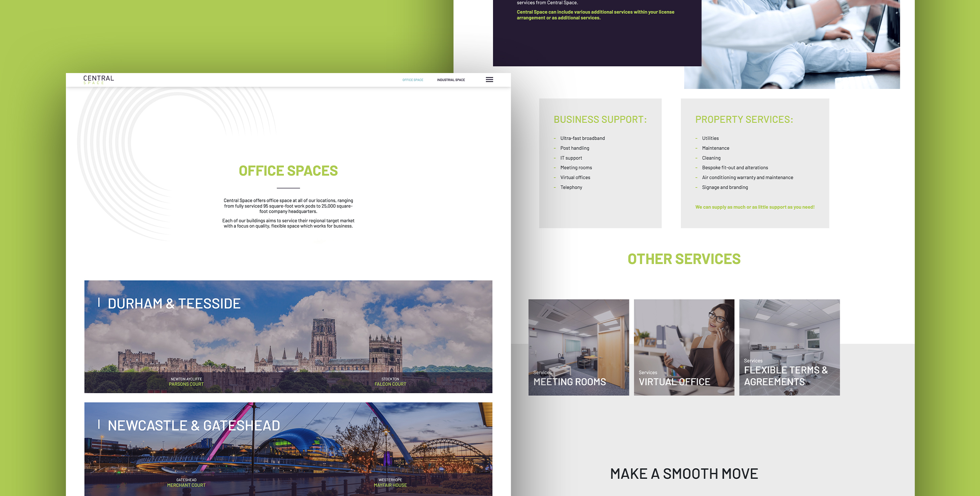The image size is (980, 496).
Task: Click the CENTRAL logo header
Action: tap(97, 79)
